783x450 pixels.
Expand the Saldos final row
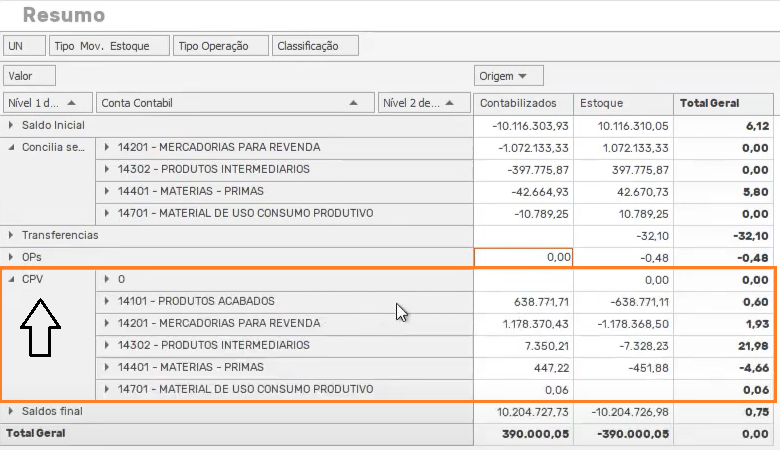pyautogui.click(x=12, y=411)
